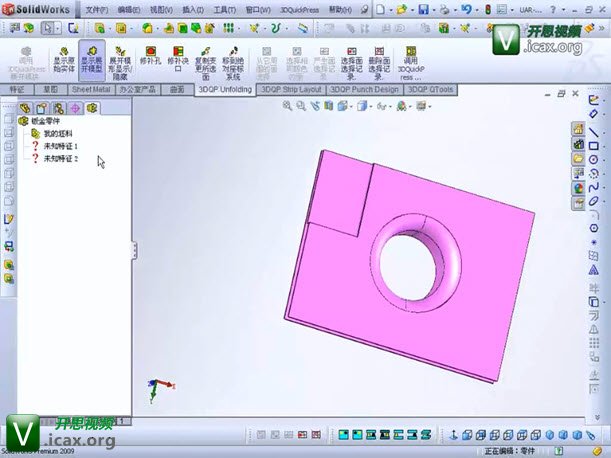Open the 插入(I) Insert menu
The height and width of the screenshot is (458, 611).
pos(193,10)
